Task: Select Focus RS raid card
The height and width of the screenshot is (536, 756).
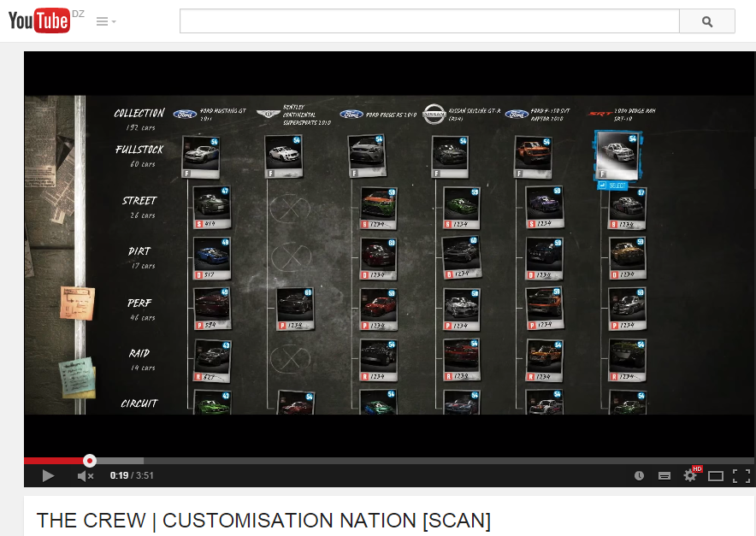Action: tap(379, 361)
